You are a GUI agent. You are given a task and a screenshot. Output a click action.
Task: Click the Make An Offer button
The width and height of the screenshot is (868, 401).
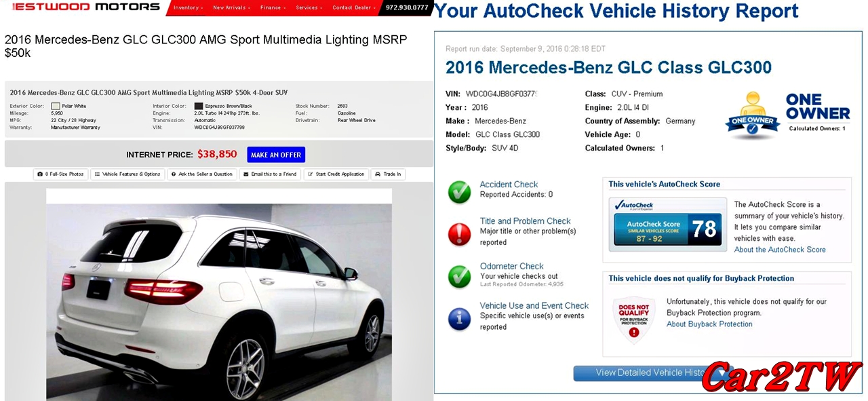[276, 155]
